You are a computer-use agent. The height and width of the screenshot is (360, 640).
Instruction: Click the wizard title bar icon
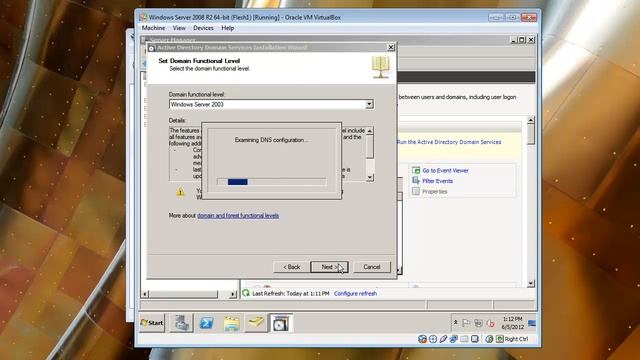click(151, 48)
